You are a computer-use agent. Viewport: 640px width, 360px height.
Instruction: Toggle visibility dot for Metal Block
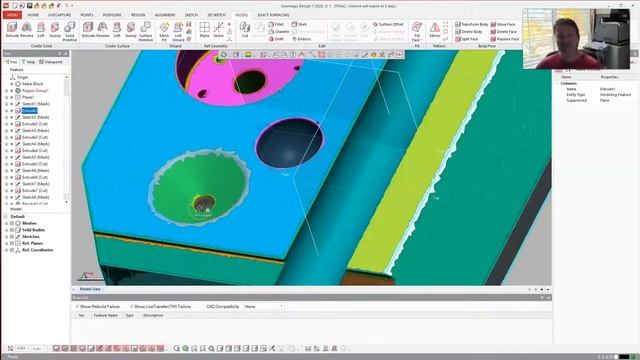(12, 84)
